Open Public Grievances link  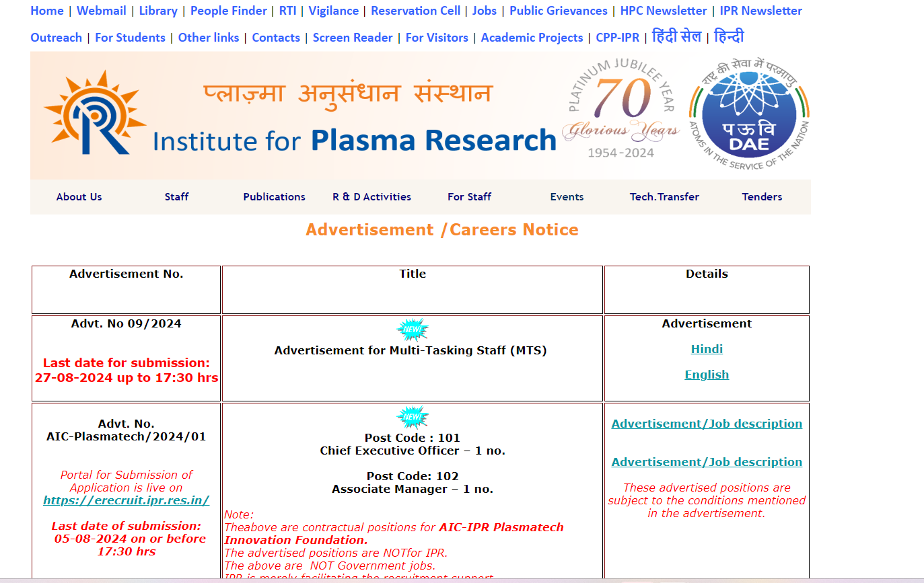[x=559, y=11]
